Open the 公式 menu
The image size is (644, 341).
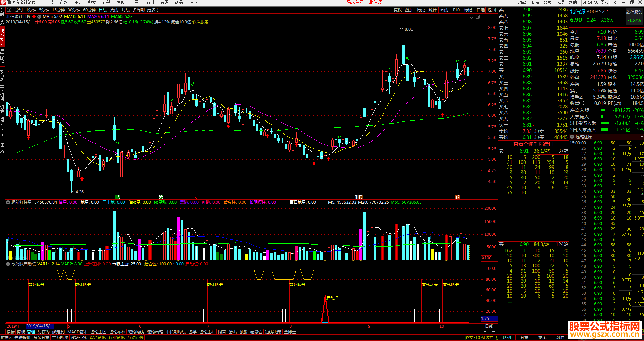(548, 2)
